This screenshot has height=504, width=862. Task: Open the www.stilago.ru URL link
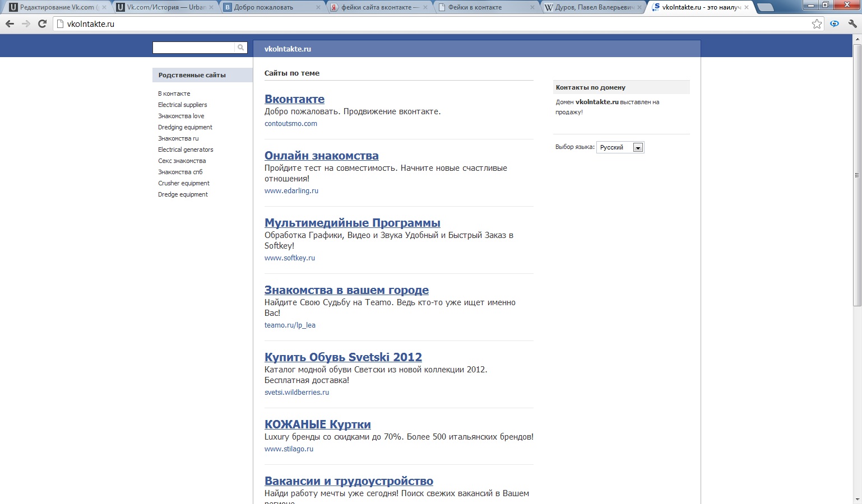289,449
